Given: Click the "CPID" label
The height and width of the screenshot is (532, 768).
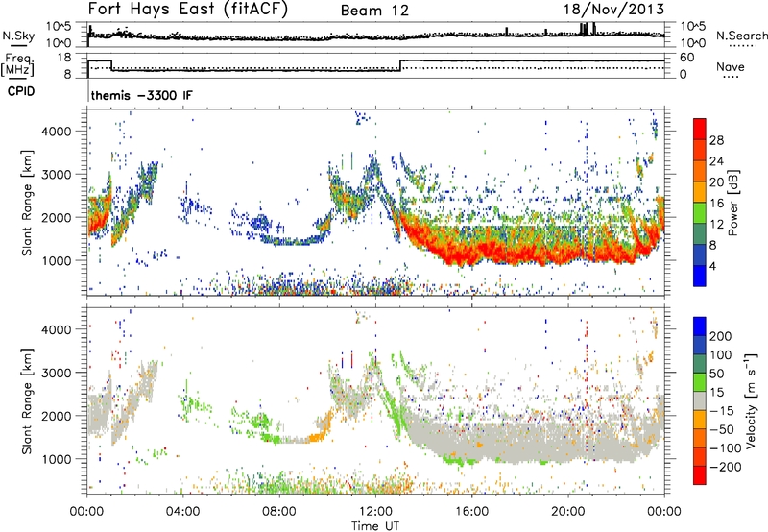Looking at the screenshot, I should (21, 91).
